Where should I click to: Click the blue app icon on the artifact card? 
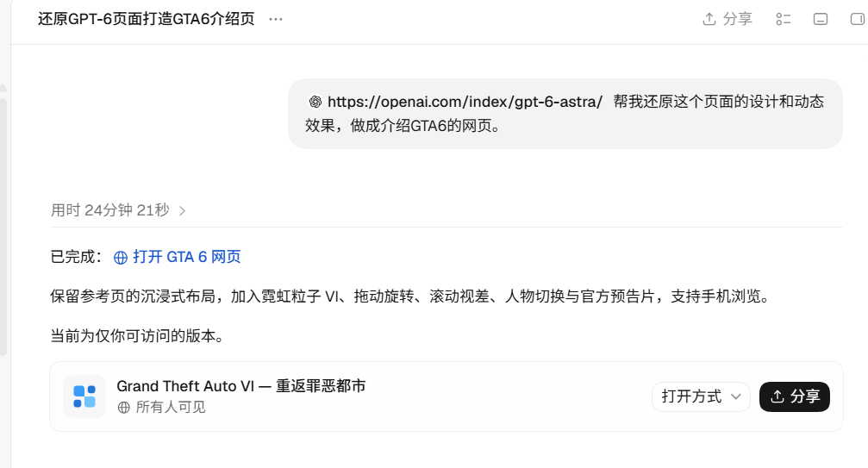(84, 396)
